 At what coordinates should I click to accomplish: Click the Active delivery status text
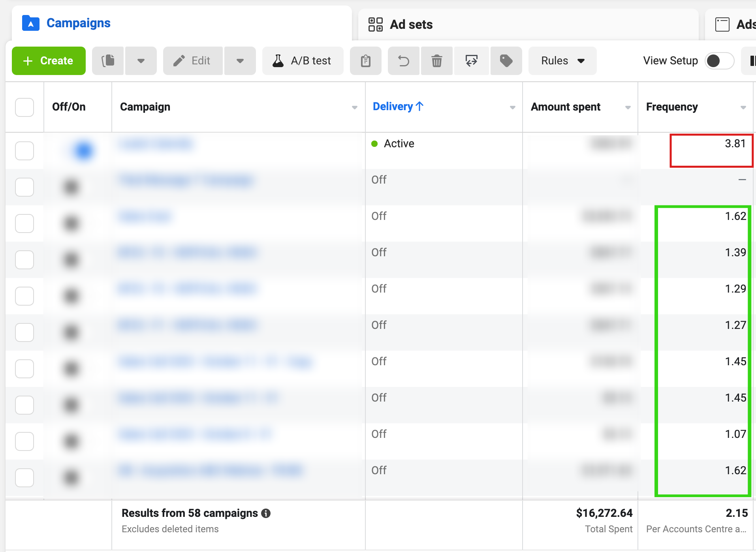click(x=399, y=144)
